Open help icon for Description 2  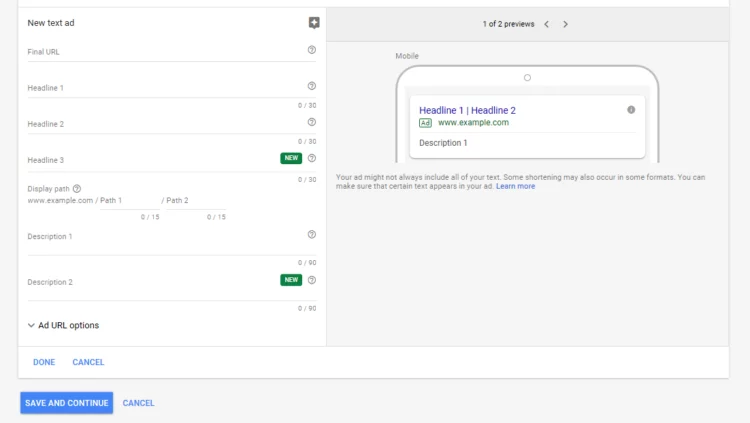pyautogui.click(x=311, y=280)
